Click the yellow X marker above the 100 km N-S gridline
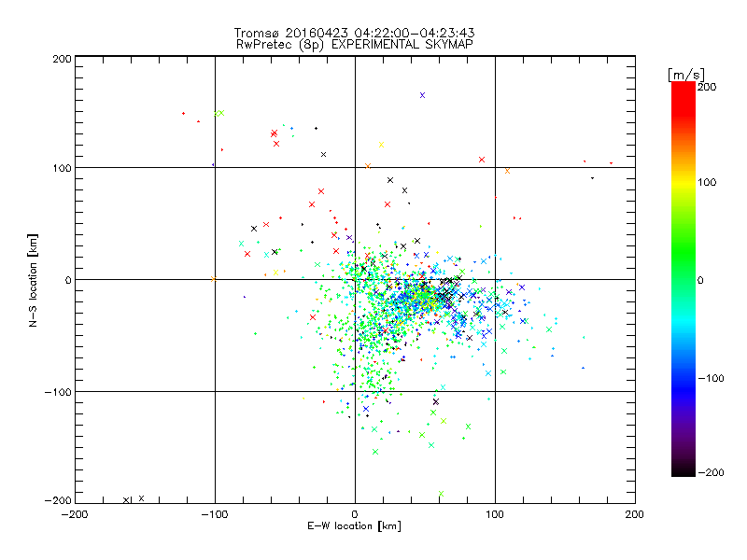The image size is (747, 560). pyautogui.click(x=381, y=145)
